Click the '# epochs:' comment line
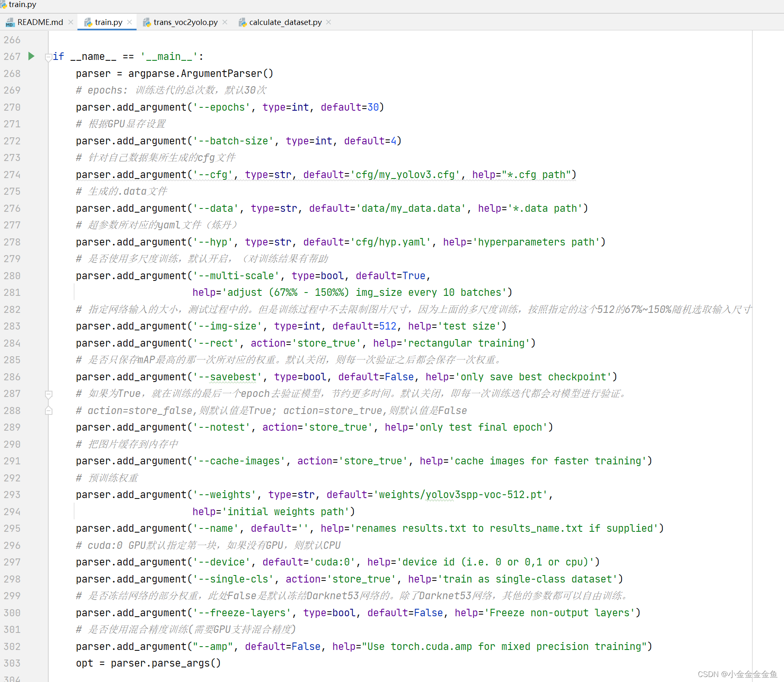 pyautogui.click(x=171, y=90)
